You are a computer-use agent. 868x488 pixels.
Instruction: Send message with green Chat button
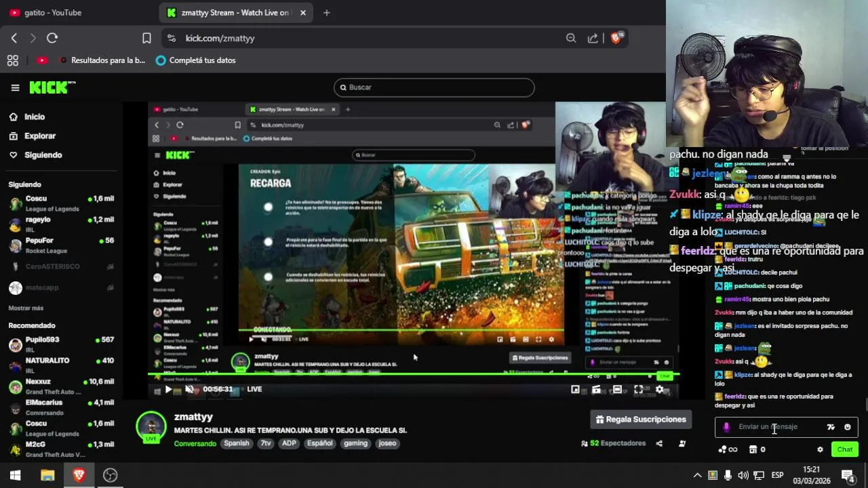click(845, 449)
